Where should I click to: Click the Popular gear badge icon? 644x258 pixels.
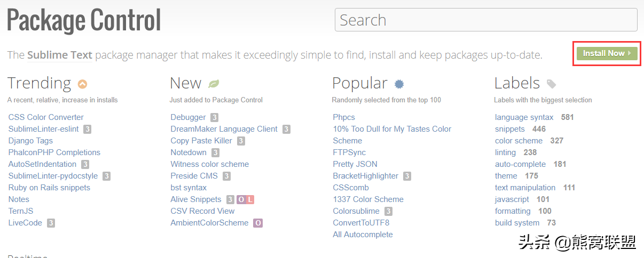tap(399, 84)
